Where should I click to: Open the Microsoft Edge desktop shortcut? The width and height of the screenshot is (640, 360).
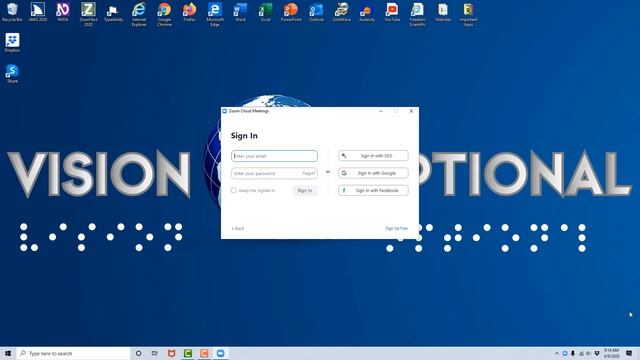(215, 14)
